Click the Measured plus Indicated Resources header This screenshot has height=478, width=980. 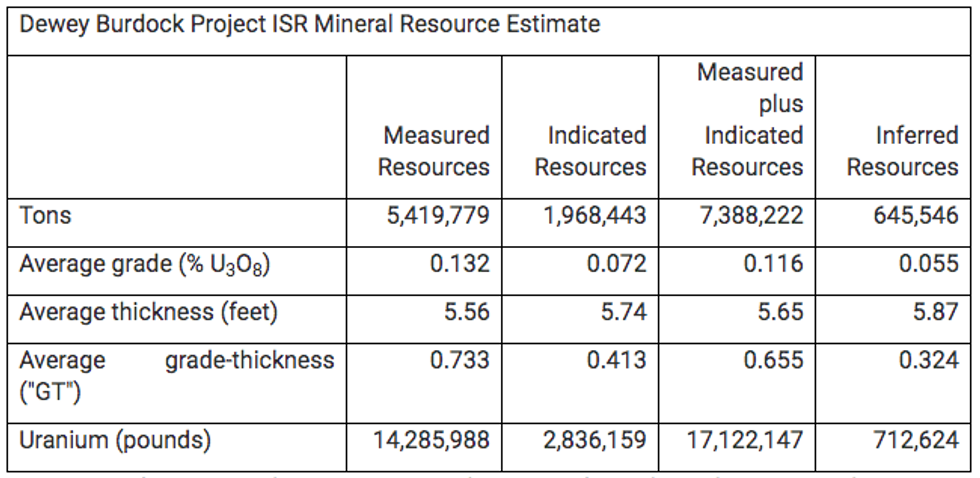tap(747, 120)
